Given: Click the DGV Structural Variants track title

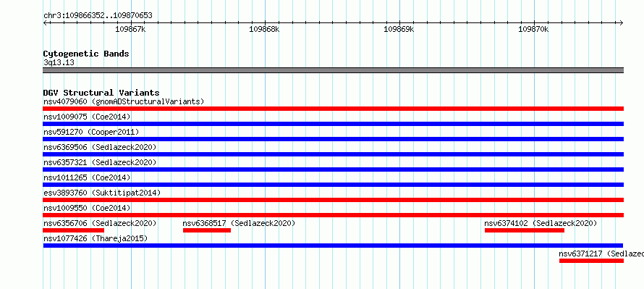Looking at the screenshot, I should [101, 93].
